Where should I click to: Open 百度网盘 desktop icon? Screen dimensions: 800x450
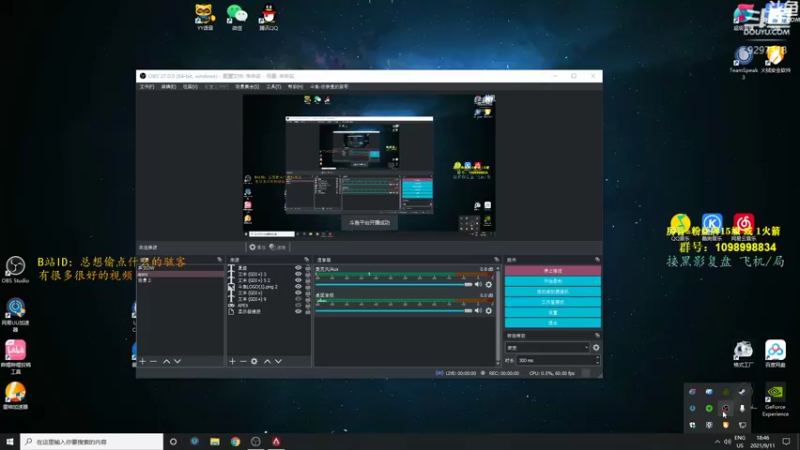click(775, 354)
